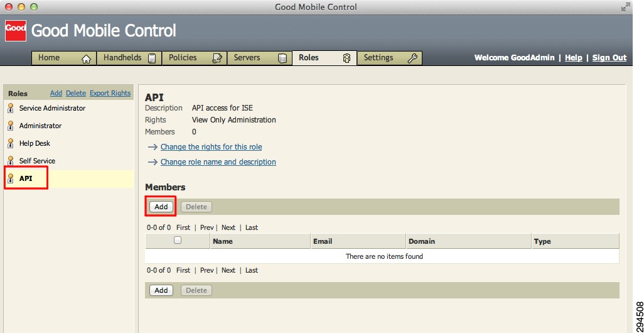Image resolution: width=644 pixels, height=333 pixels.
Task: Click the Self Service role icon
Action: tap(11, 161)
